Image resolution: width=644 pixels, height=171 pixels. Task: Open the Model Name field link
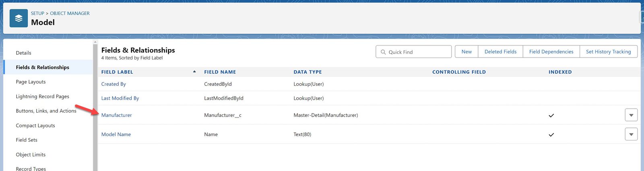116,134
